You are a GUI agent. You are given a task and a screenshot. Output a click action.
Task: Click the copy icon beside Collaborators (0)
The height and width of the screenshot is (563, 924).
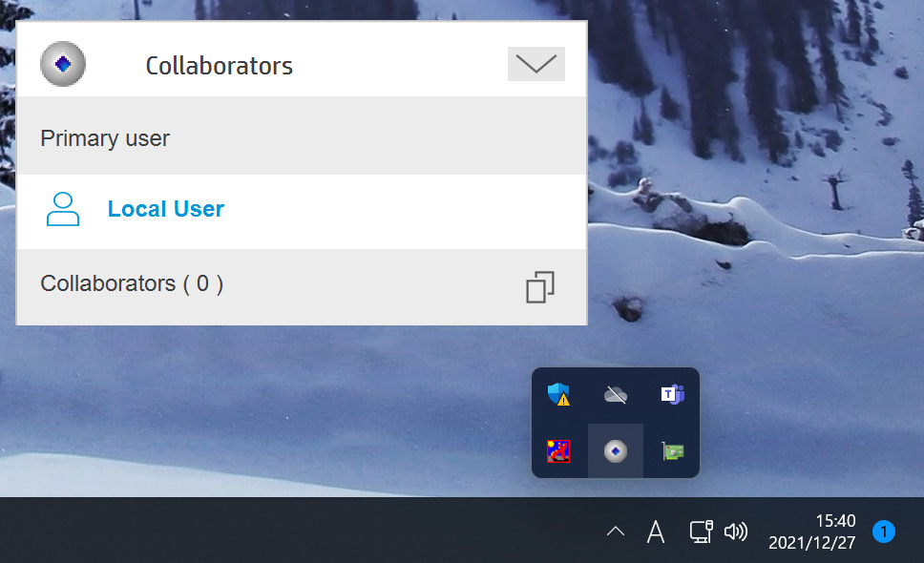540,287
